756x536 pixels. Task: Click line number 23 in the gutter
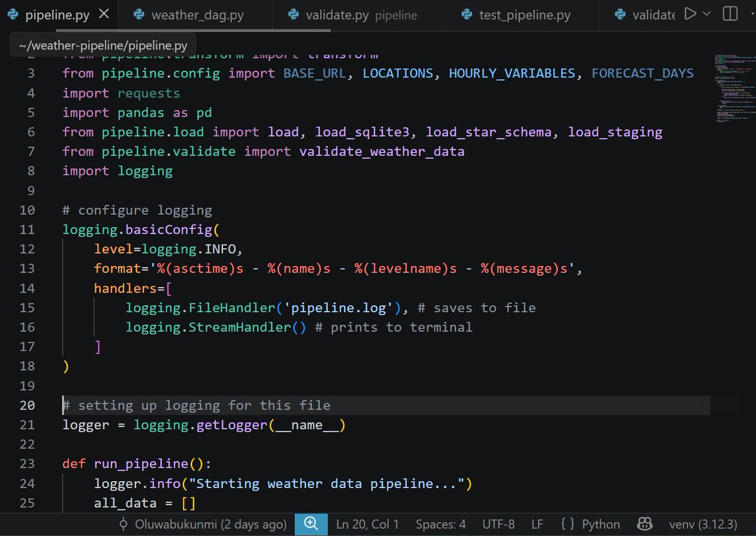[26, 463]
